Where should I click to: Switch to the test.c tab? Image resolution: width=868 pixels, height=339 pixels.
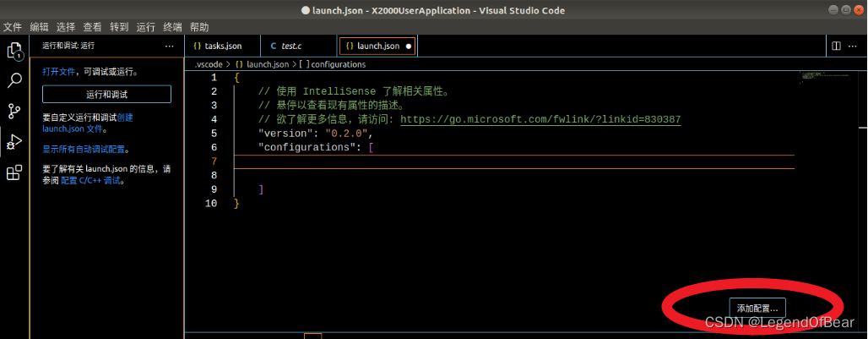tap(298, 46)
